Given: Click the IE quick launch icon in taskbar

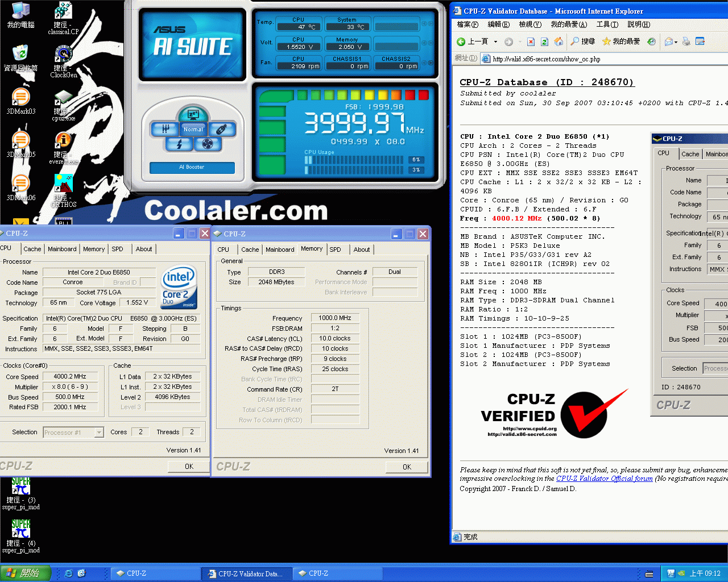Looking at the screenshot, I should pyautogui.click(x=69, y=573).
